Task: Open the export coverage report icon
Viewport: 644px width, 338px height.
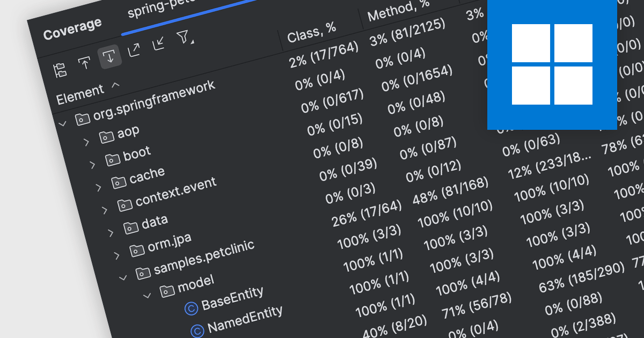Action: click(x=135, y=50)
